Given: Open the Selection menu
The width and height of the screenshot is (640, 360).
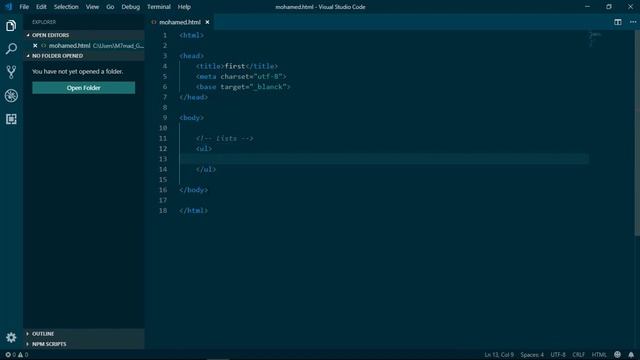Looking at the screenshot, I should click(x=66, y=7).
